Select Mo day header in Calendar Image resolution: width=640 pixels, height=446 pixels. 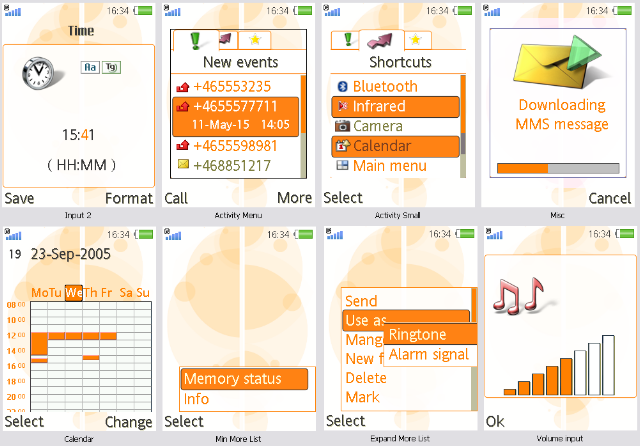[40, 293]
